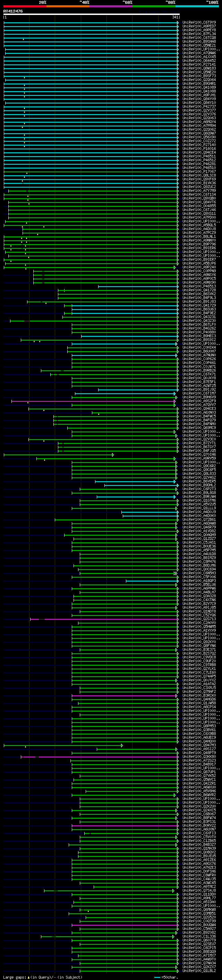
Task: Open purple hit UniRef100_A9S2F9
Action: 199,401
